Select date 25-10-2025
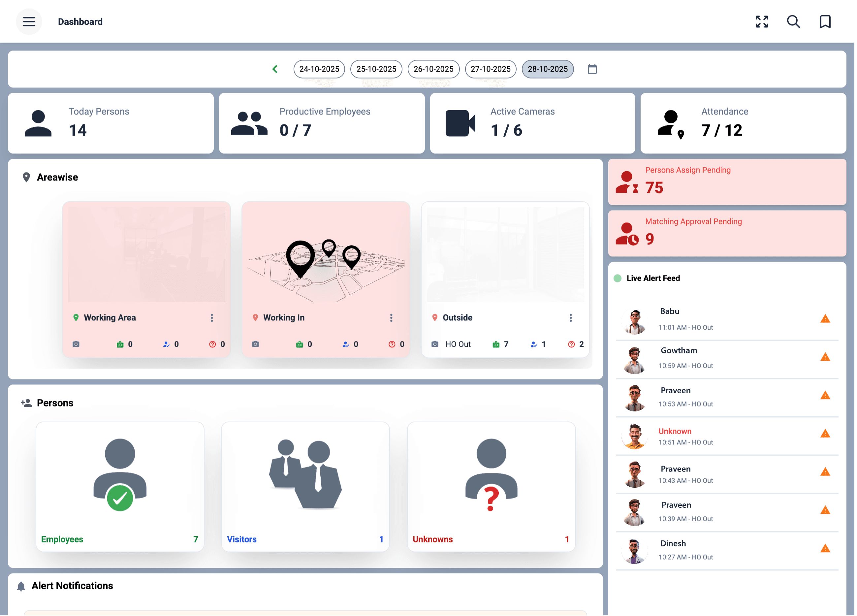Image resolution: width=857 pixels, height=616 pixels. click(x=377, y=69)
